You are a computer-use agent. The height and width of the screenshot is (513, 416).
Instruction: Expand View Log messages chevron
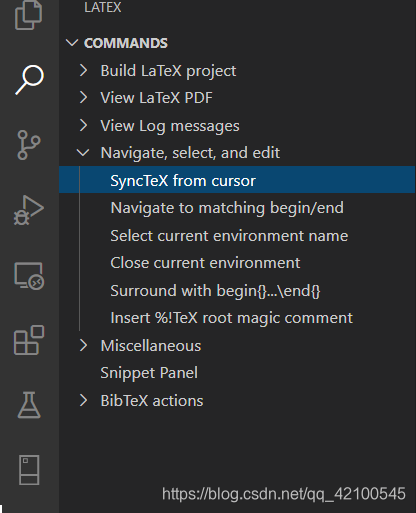tap(83, 125)
